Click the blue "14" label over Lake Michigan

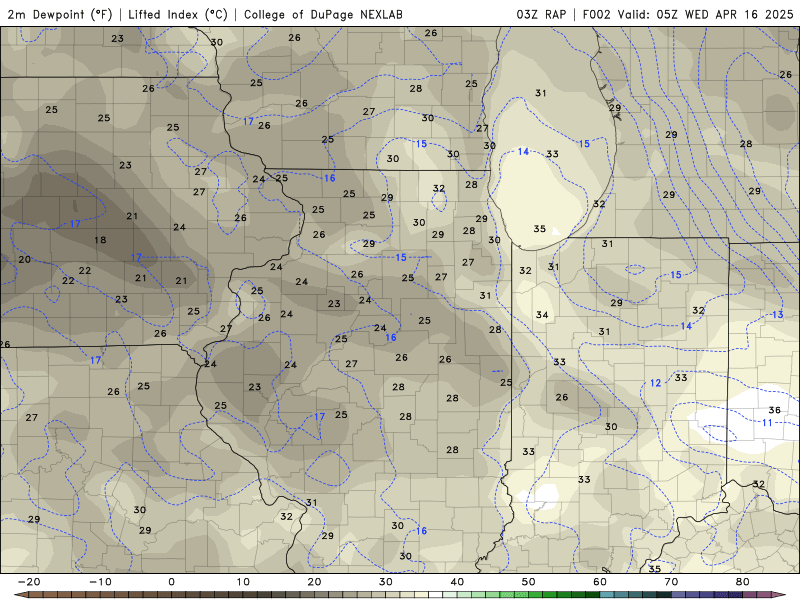[523, 152]
